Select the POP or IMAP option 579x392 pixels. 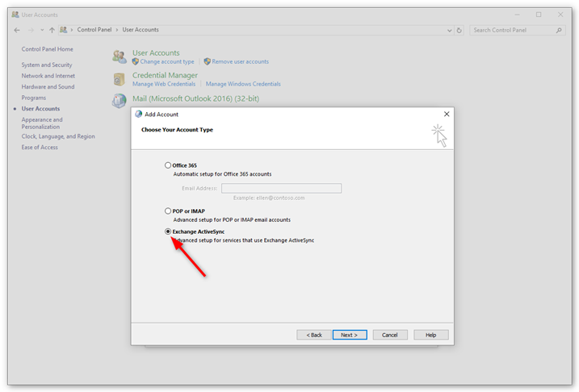tap(168, 211)
